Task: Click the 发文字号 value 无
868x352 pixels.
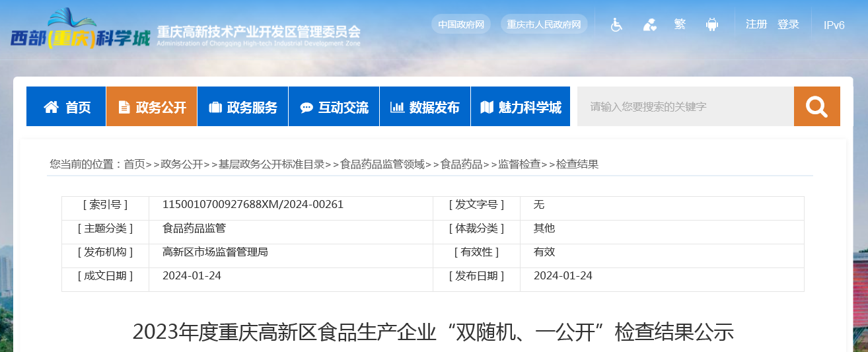Action: (539, 205)
